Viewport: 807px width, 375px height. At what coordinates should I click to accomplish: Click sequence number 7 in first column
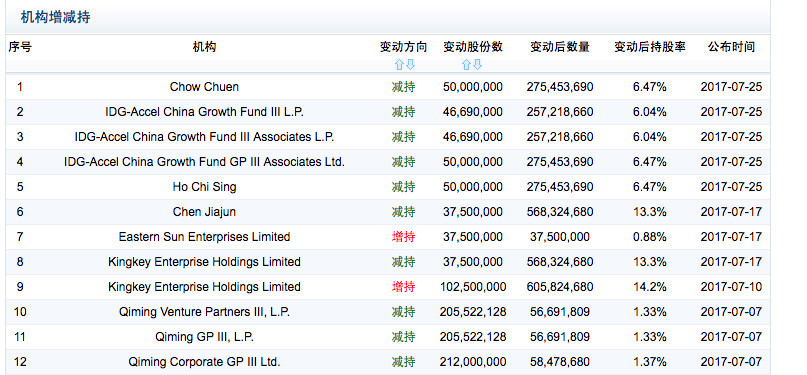tap(20, 237)
